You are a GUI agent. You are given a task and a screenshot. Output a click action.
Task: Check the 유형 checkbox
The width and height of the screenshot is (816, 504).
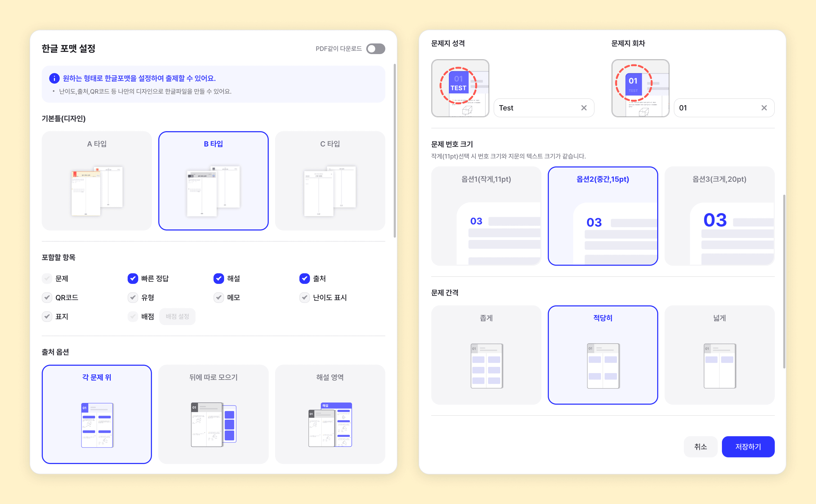(x=133, y=297)
